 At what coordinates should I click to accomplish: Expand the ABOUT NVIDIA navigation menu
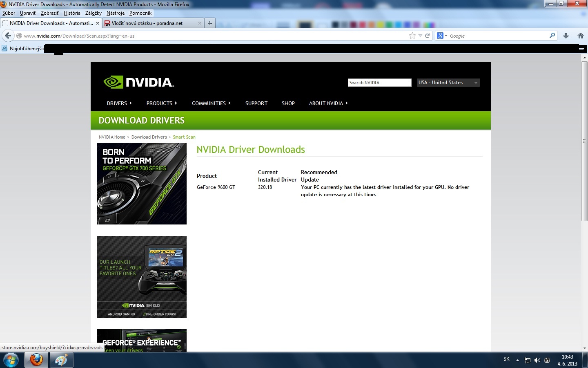coord(328,103)
